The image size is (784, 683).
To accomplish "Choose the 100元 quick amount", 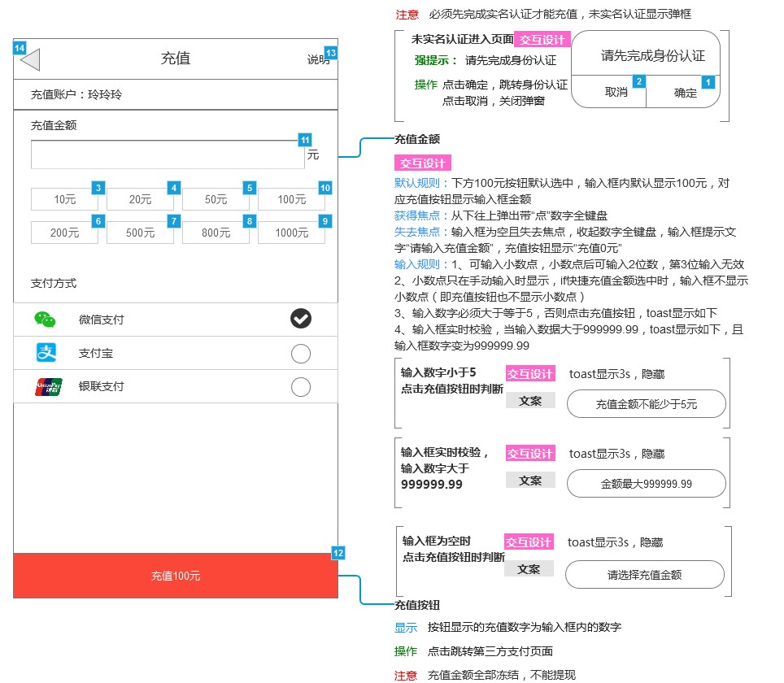I will point(291,199).
